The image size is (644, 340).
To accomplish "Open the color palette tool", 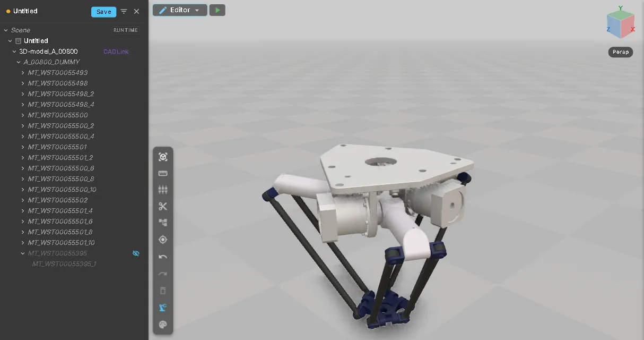I will tap(163, 325).
